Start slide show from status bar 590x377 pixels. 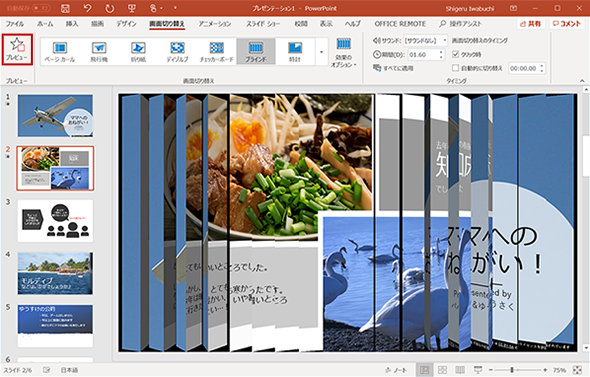click(x=477, y=370)
